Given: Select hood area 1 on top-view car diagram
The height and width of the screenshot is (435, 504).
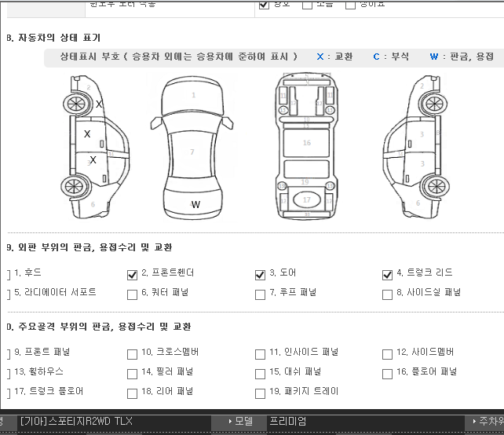Looking at the screenshot, I should point(193,96).
